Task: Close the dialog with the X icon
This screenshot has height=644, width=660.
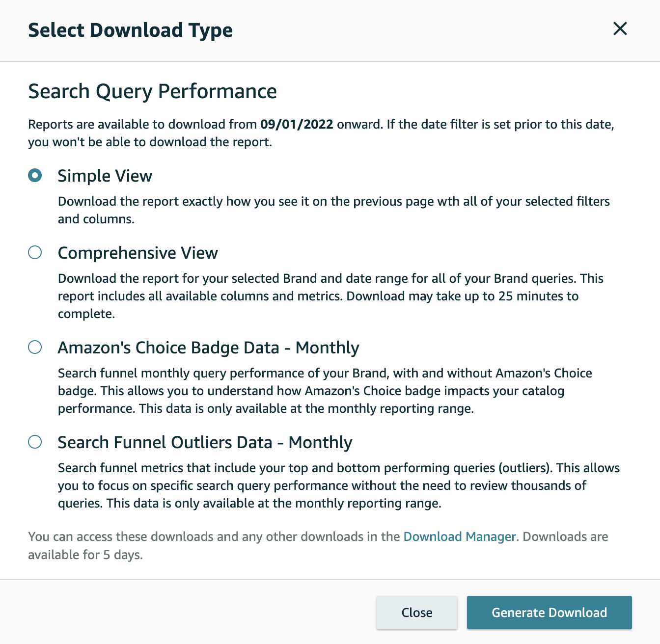Action: coord(620,29)
